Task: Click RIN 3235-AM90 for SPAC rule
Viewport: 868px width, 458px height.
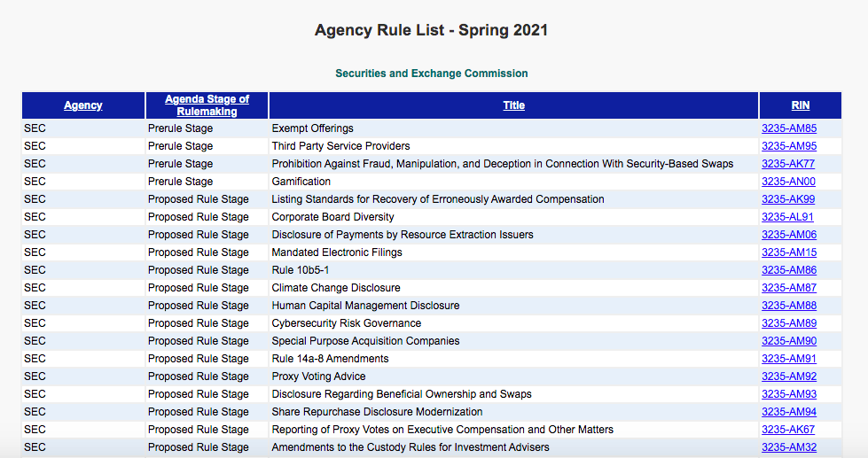Action: coord(788,341)
